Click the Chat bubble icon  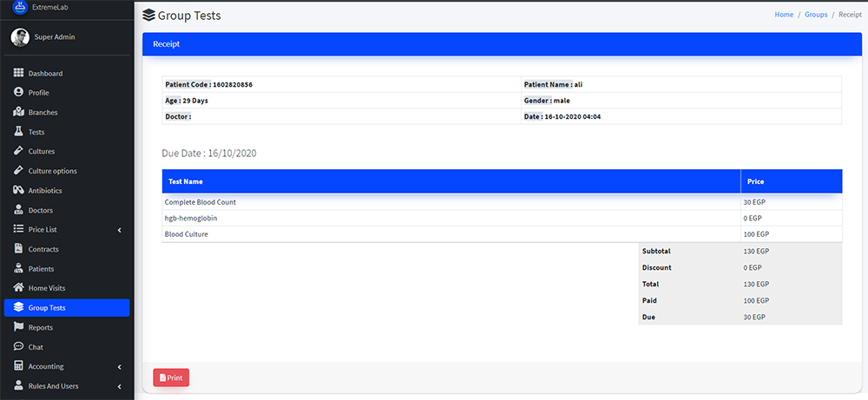click(x=18, y=347)
